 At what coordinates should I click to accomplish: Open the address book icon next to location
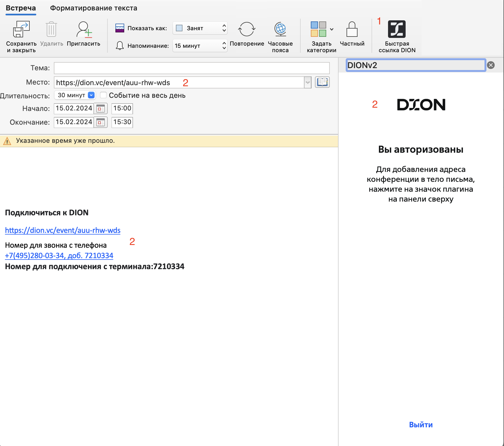(x=322, y=82)
